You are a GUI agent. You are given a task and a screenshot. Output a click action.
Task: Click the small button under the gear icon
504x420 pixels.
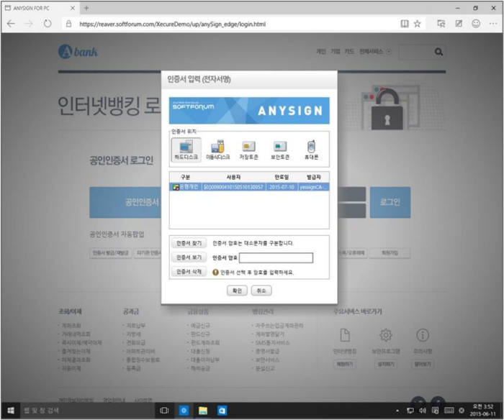[x=385, y=364]
